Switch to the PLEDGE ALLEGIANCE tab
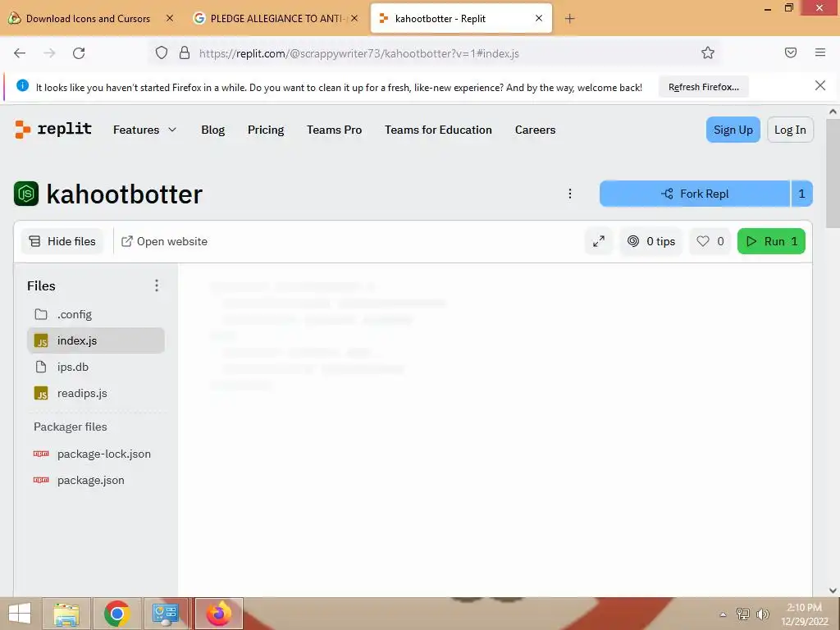The image size is (840, 630). (x=276, y=18)
